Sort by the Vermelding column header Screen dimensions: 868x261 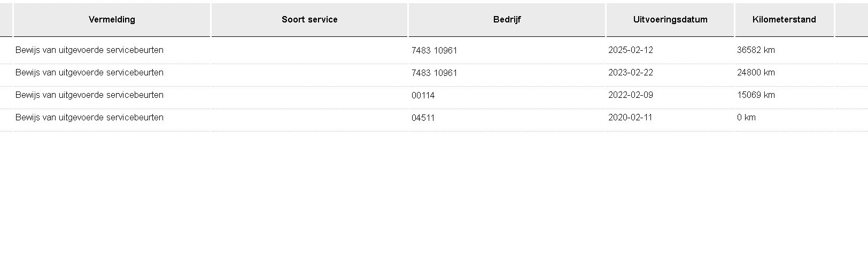(112, 20)
